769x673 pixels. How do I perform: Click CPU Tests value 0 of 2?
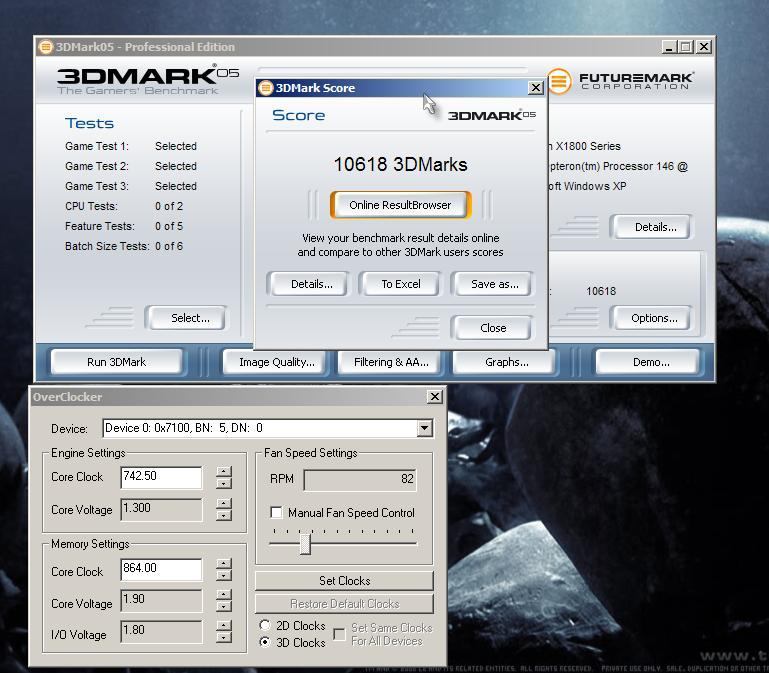[x=169, y=206]
